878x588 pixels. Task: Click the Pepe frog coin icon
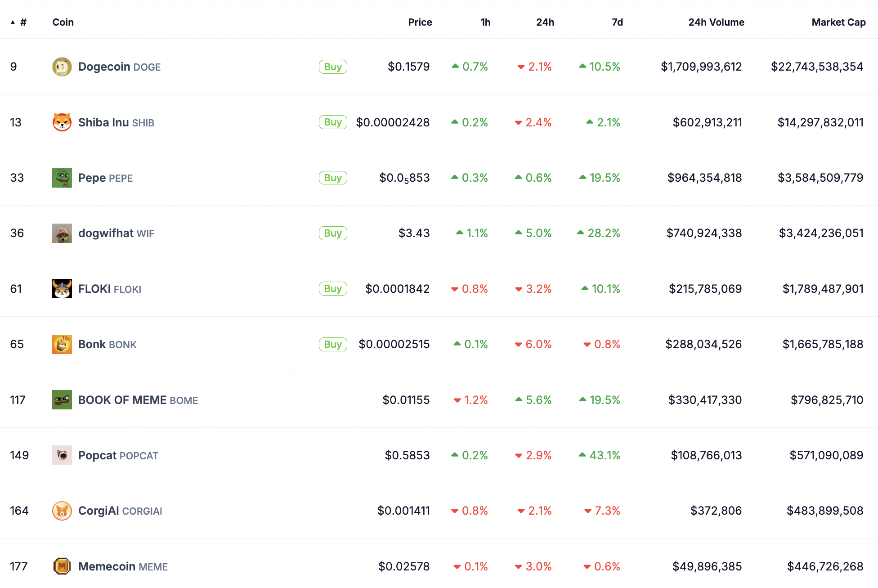[62, 178]
